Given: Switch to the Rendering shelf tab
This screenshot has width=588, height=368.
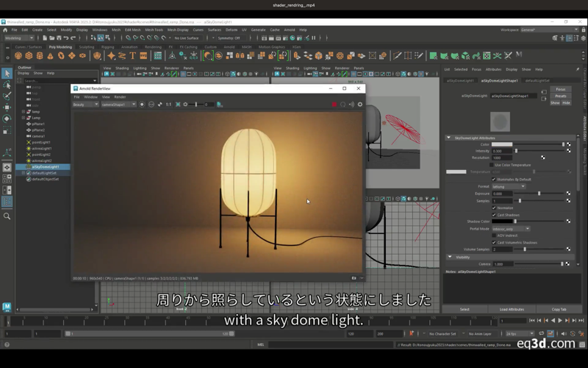Looking at the screenshot, I should [x=153, y=47].
